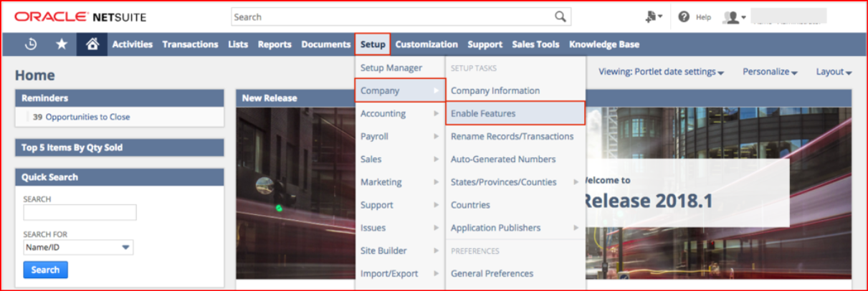Open the Customization menu
This screenshot has width=868, height=291.
click(426, 44)
